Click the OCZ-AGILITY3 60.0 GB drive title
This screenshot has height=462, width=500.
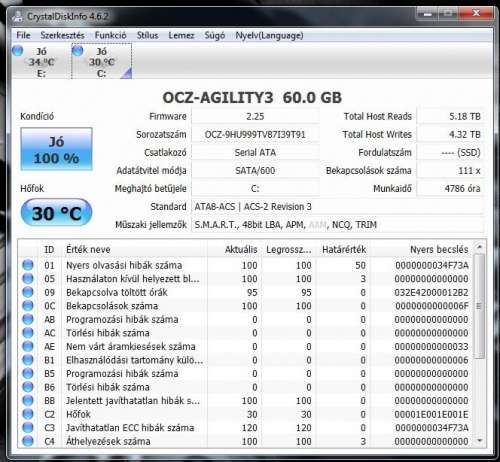point(252,98)
